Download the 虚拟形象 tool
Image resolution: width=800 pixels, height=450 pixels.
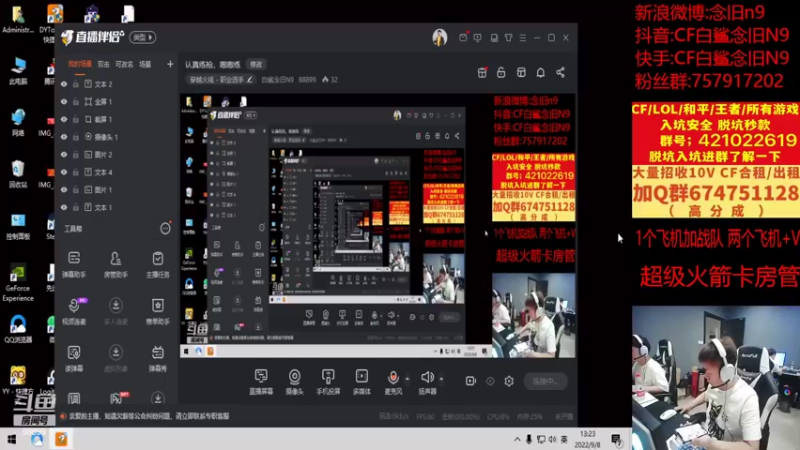point(116,358)
